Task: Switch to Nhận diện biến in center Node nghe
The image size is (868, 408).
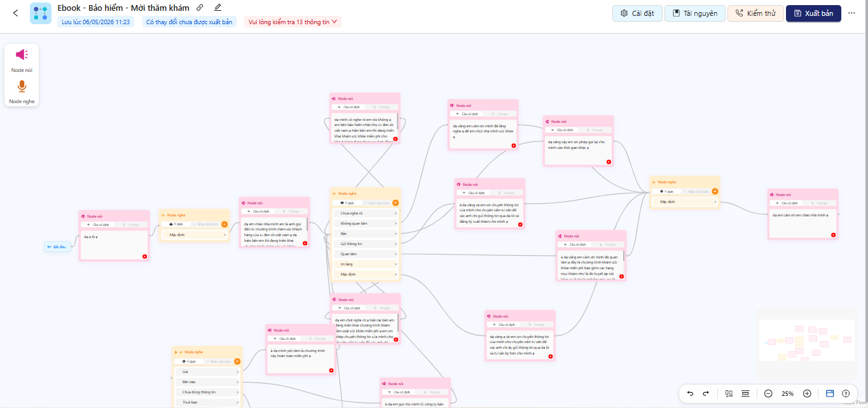Action: pos(376,202)
